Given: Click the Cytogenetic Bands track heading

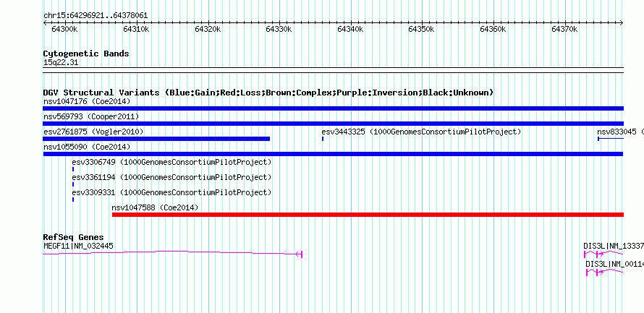Looking at the screenshot, I should coord(86,53).
